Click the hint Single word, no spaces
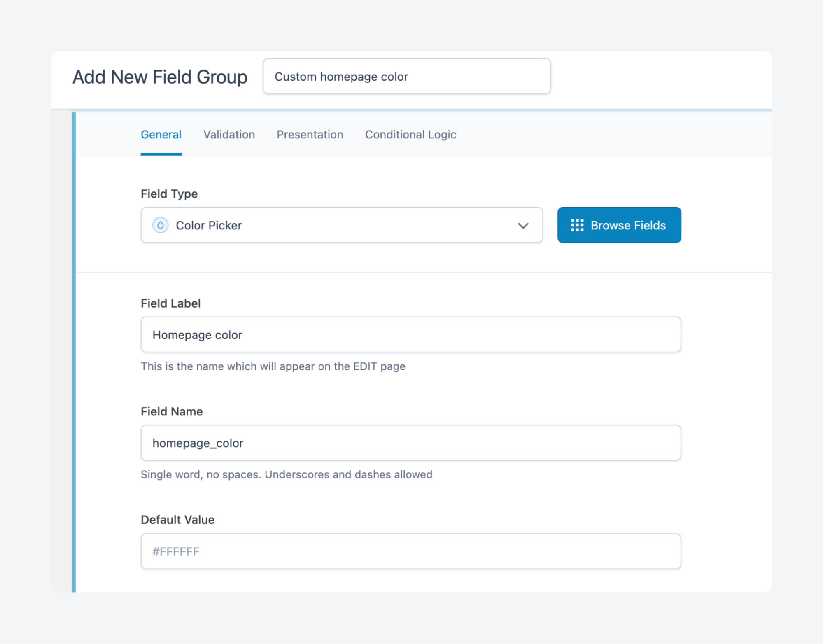This screenshot has width=823, height=644. tap(287, 474)
